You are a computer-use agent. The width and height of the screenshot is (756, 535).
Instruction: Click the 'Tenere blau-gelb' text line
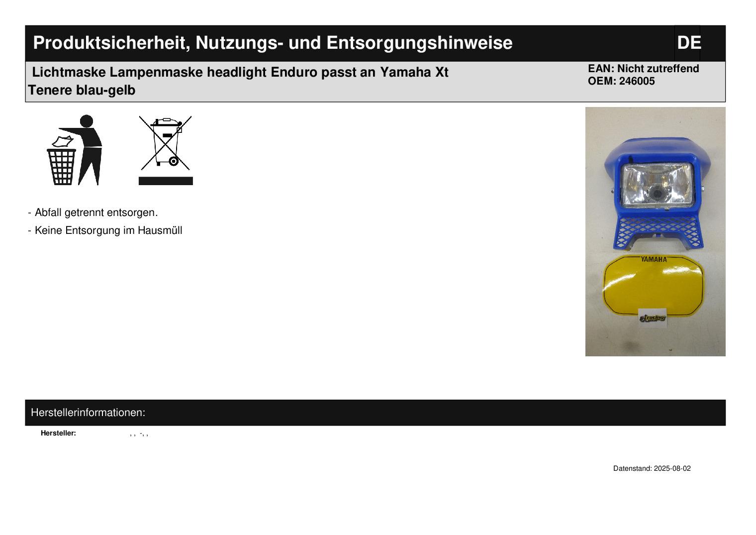(82, 91)
